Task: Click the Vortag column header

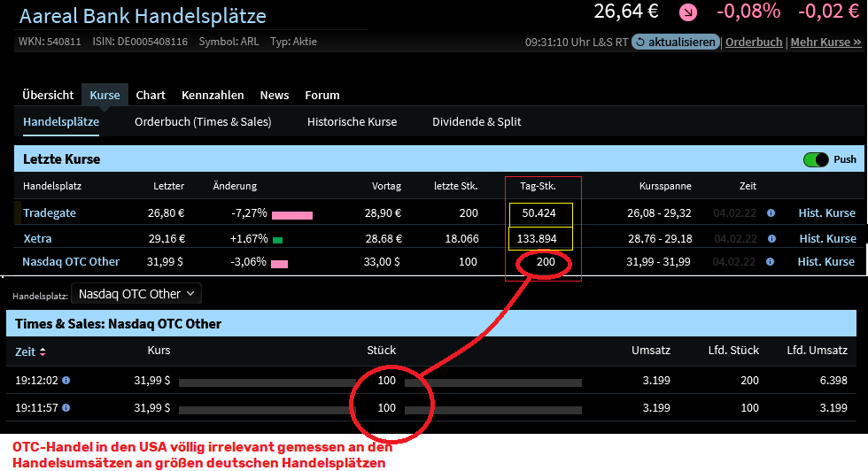Action: [x=386, y=186]
